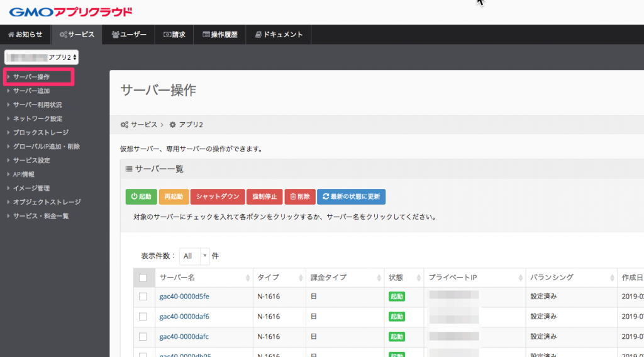Open ブロックストレージ in the sidebar

click(x=41, y=132)
